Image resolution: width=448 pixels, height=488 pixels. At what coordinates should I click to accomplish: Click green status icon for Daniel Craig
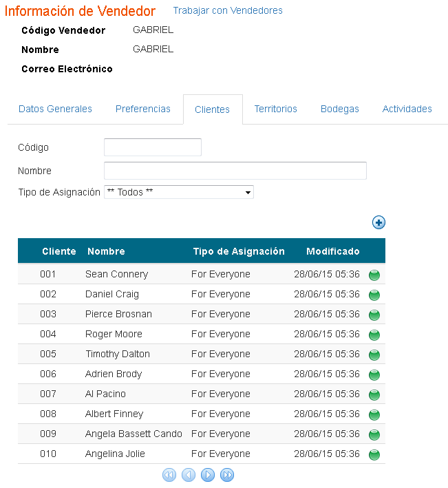[x=374, y=295]
